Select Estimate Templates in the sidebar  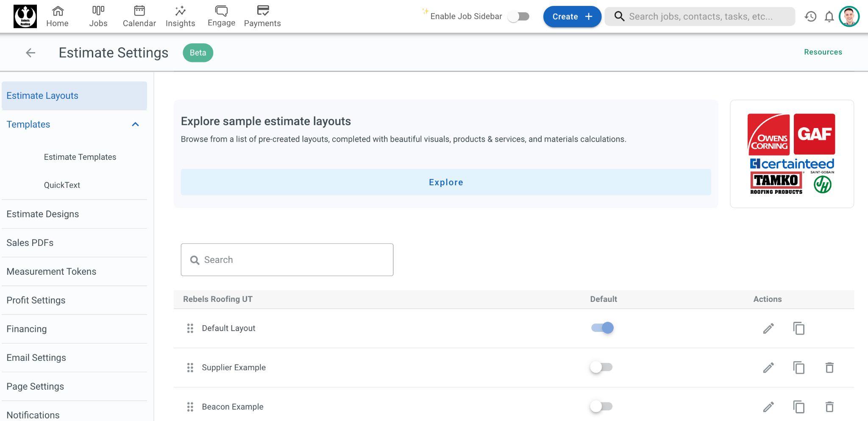click(80, 157)
